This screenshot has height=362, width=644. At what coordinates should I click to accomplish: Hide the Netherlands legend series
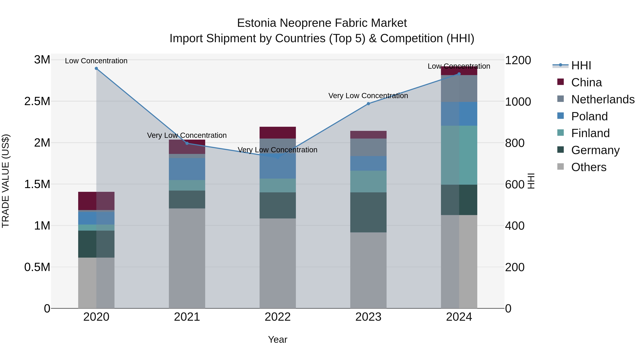tap(596, 99)
